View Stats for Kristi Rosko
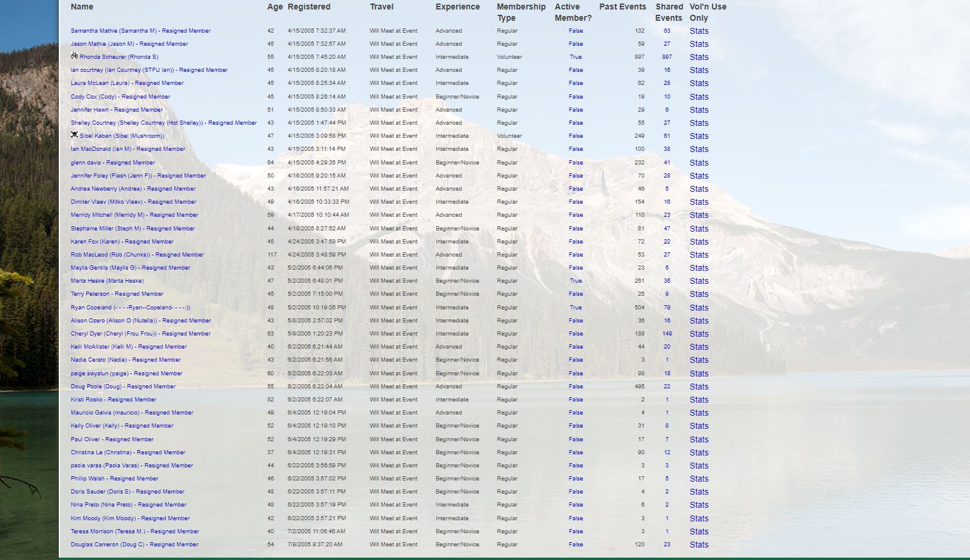 point(698,400)
